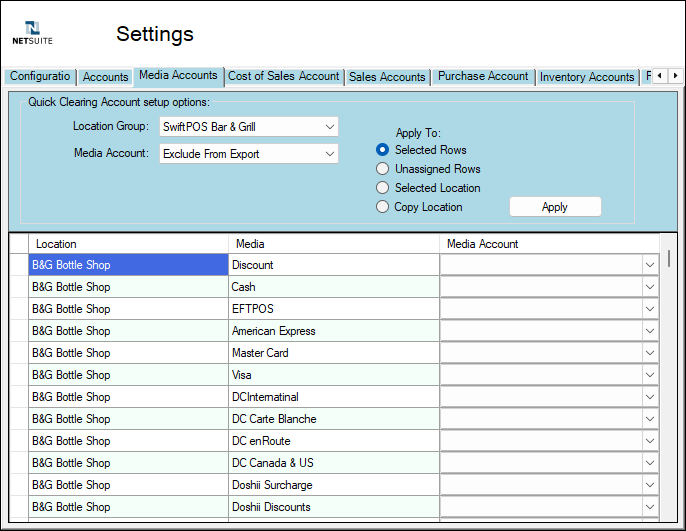This screenshot has width=686, height=531.
Task: Expand Media Account dropdown for EFTPOS row
Action: pos(650,309)
